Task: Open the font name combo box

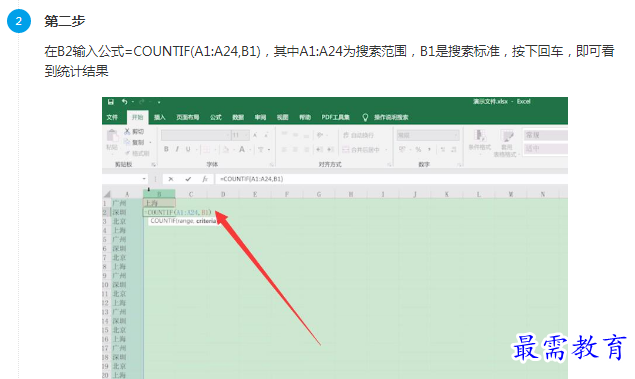Action: point(195,135)
